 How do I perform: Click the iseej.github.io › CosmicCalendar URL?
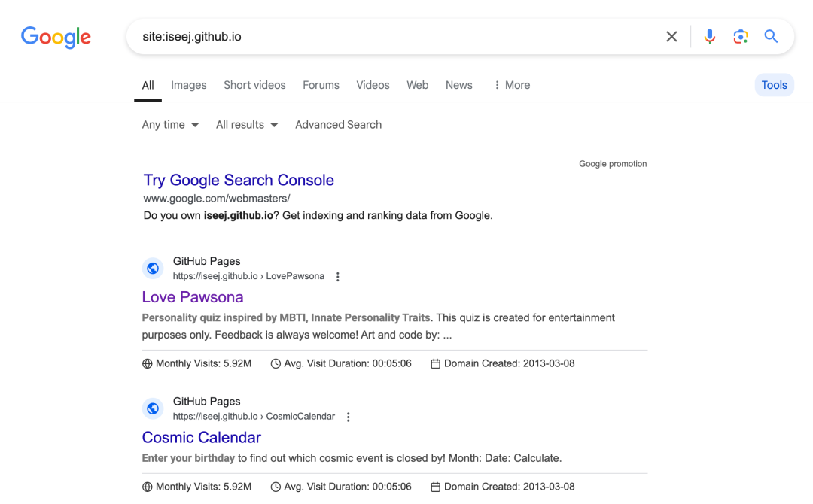click(x=254, y=417)
